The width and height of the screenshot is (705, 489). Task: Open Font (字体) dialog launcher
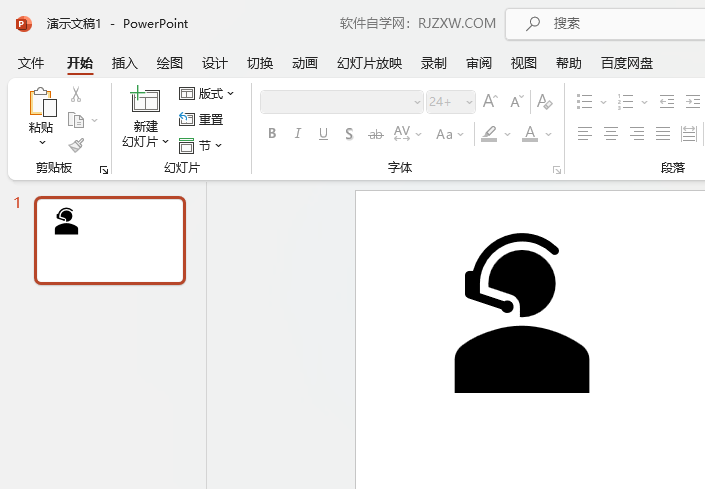click(x=557, y=170)
